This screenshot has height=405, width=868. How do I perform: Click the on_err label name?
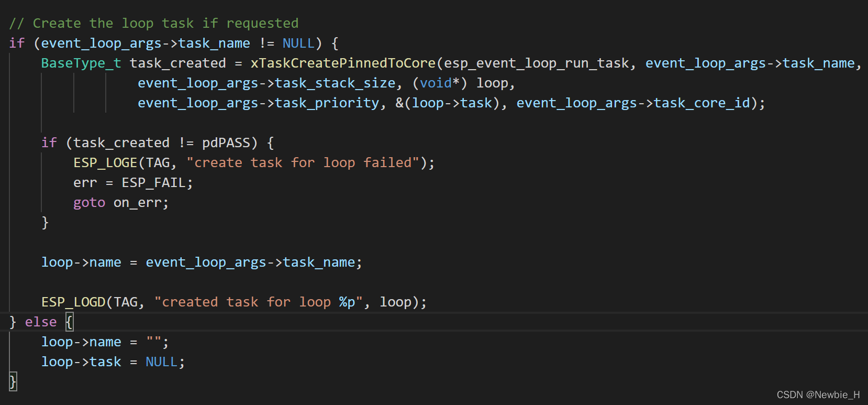click(138, 203)
